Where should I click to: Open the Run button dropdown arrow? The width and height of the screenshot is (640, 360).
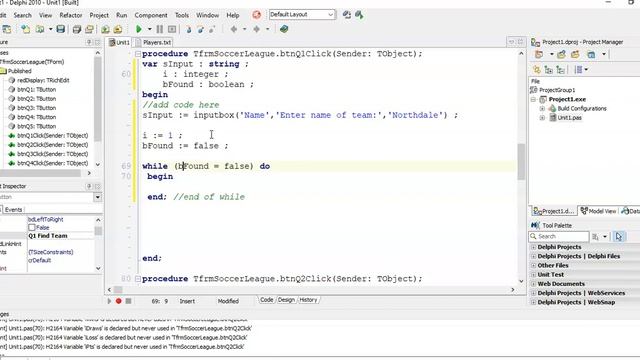coord(149,29)
